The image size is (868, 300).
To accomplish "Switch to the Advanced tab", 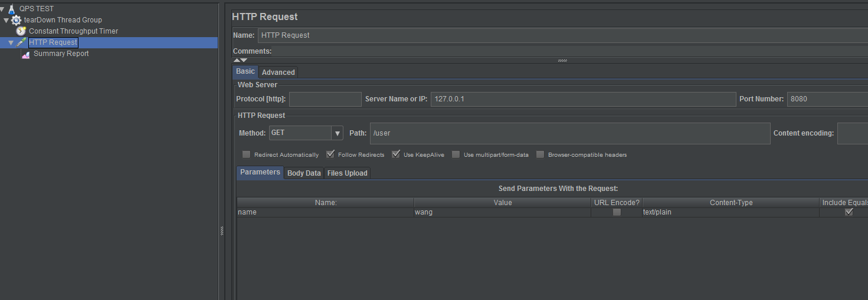I will pos(279,72).
